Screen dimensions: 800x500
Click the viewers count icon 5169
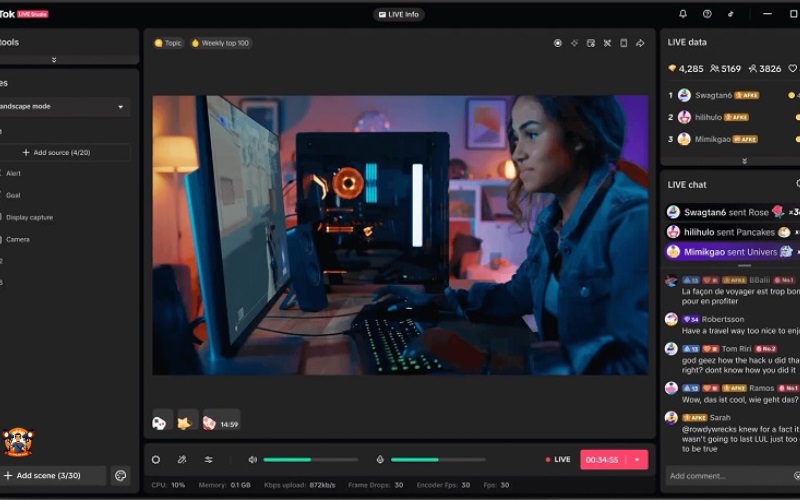714,68
